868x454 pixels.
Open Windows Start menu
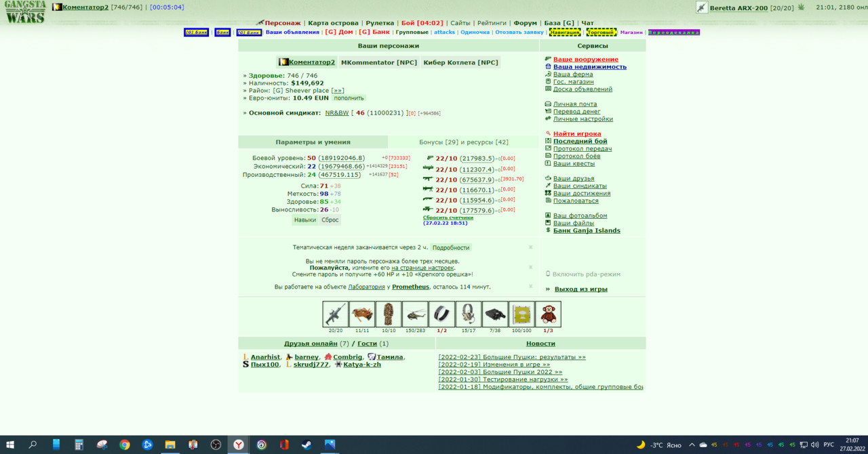click(x=9, y=445)
